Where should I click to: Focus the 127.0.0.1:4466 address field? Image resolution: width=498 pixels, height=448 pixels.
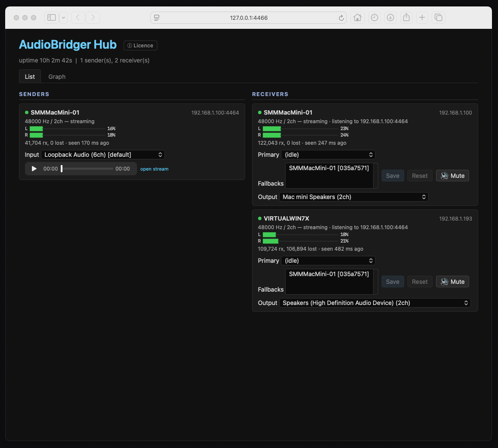(x=249, y=18)
